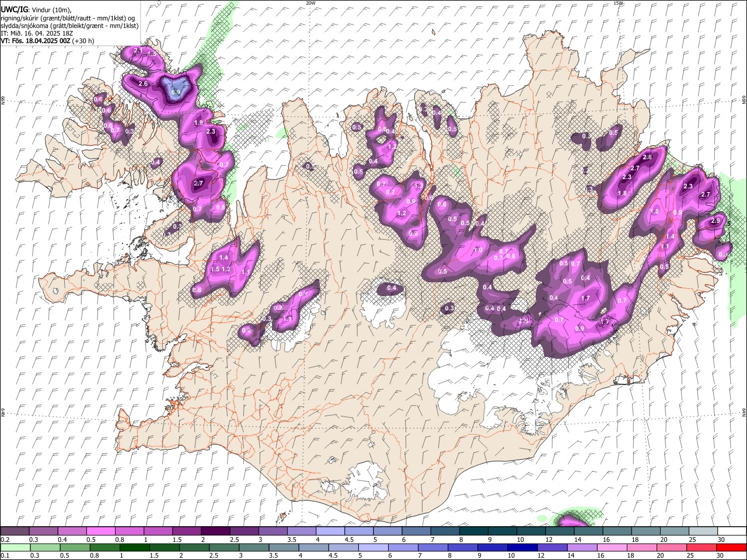Viewport: 747px width, 560px height.
Task: Click the '0.2' number under the purple legend
Action: click(5, 540)
